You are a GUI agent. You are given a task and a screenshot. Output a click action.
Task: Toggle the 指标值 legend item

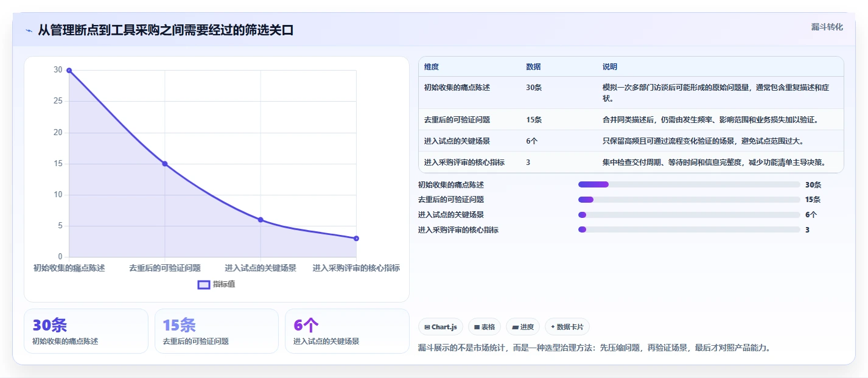pyautogui.click(x=217, y=284)
